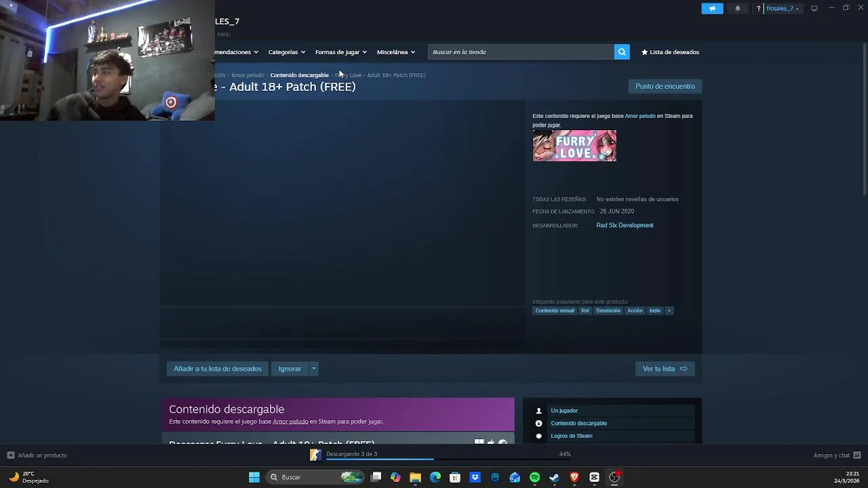868x488 pixels.
Task: Click the downloadable content arrow icon
Action: pos(539,424)
